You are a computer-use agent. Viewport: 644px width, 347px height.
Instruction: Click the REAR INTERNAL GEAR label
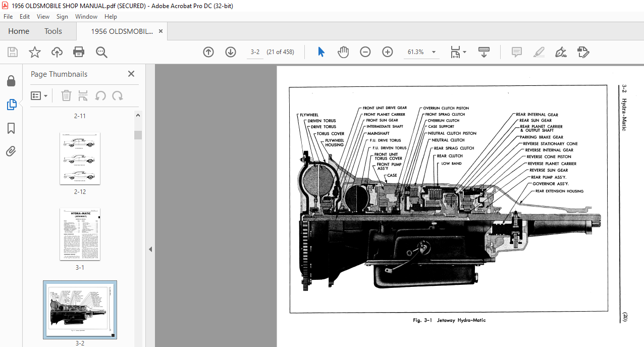click(x=537, y=115)
